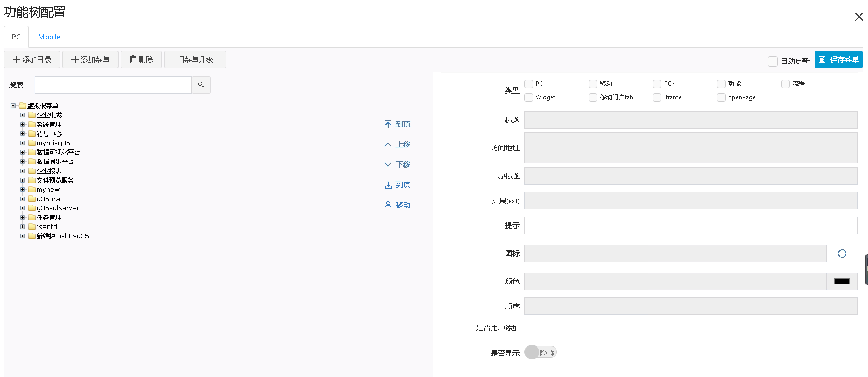Check the Widget type checkbox
868x377 pixels.
tap(528, 97)
